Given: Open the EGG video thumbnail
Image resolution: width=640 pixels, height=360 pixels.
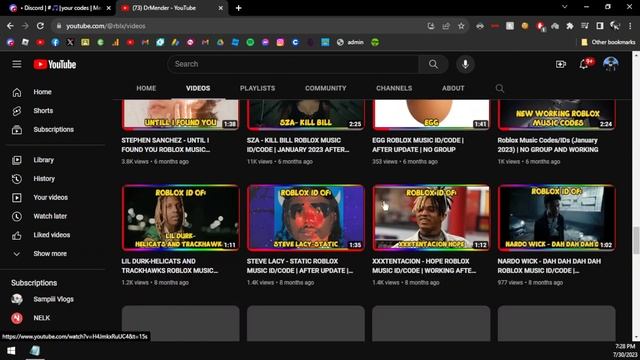Looking at the screenshot, I should [431, 114].
